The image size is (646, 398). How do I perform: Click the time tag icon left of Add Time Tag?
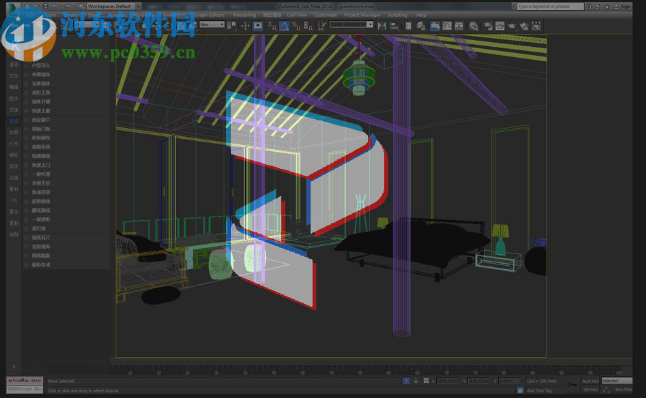(520, 390)
